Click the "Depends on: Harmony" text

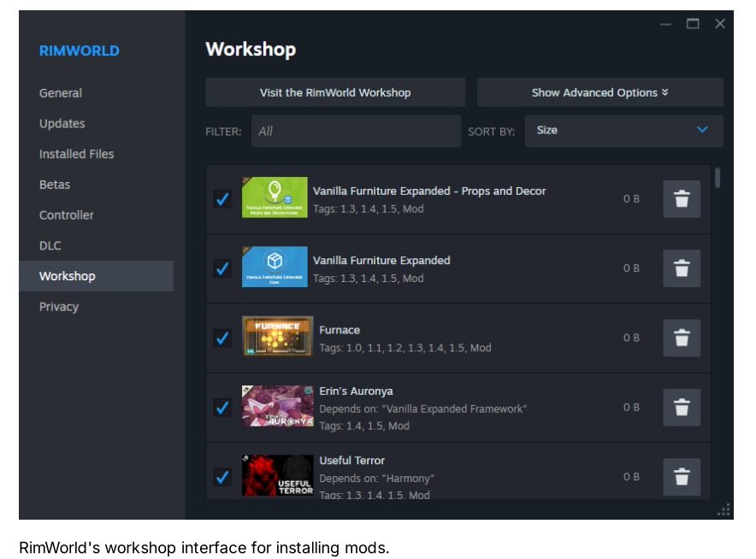click(376, 478)
